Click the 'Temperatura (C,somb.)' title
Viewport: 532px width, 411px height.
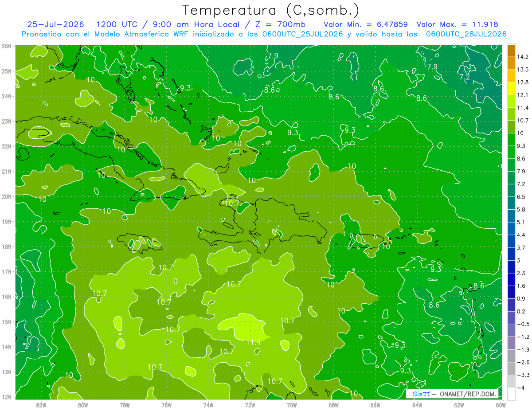point(271,10)
